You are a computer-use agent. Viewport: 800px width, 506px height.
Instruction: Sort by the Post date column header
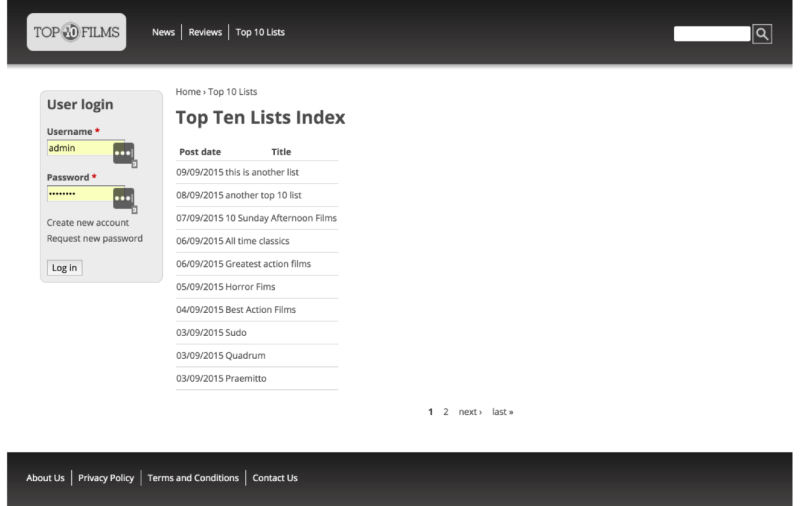200,152
